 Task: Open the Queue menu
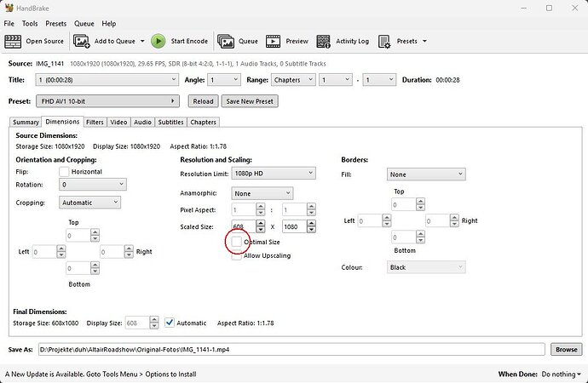click(x=84, y=24)
